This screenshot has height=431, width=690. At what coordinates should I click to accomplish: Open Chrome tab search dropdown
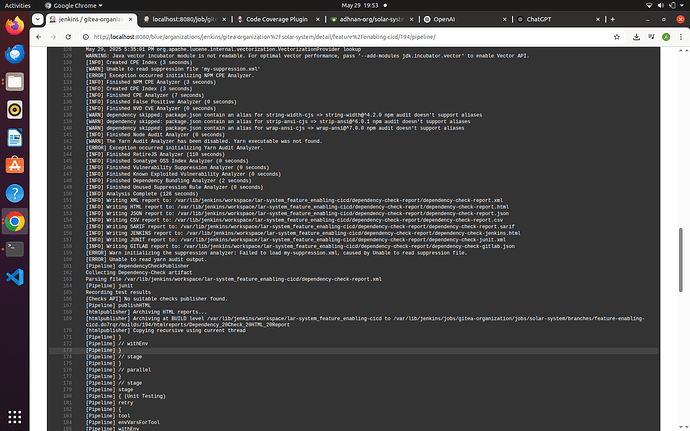(38, 19)
